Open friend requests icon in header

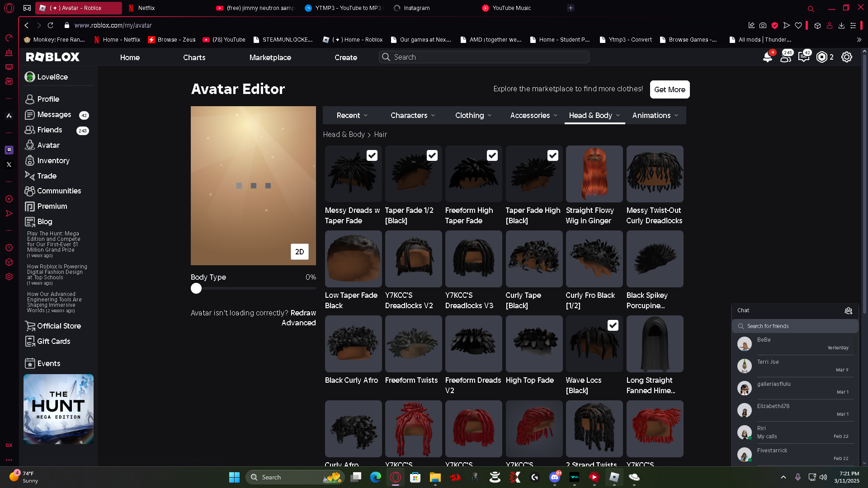786,57
